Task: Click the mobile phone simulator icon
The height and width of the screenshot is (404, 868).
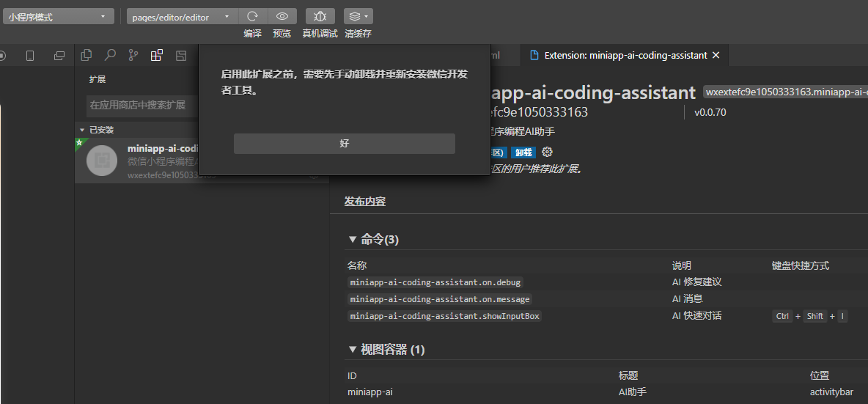Action: coord(31,55)
